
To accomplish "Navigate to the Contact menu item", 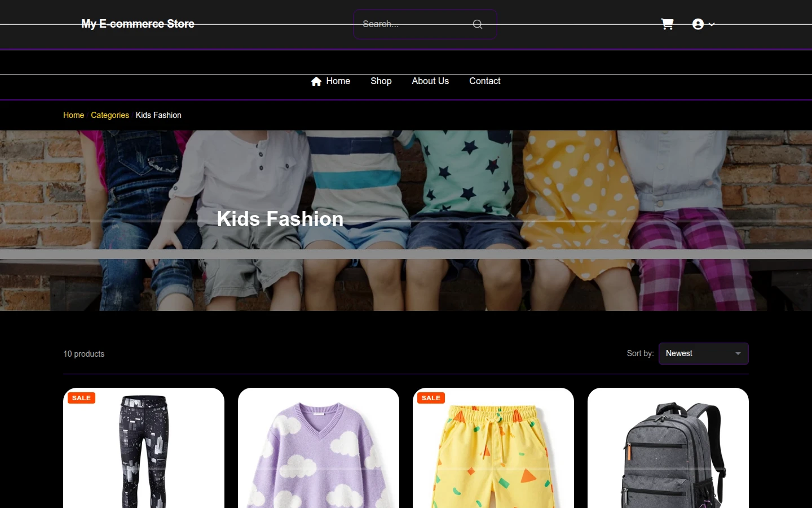I will click(x=484, y=81).
